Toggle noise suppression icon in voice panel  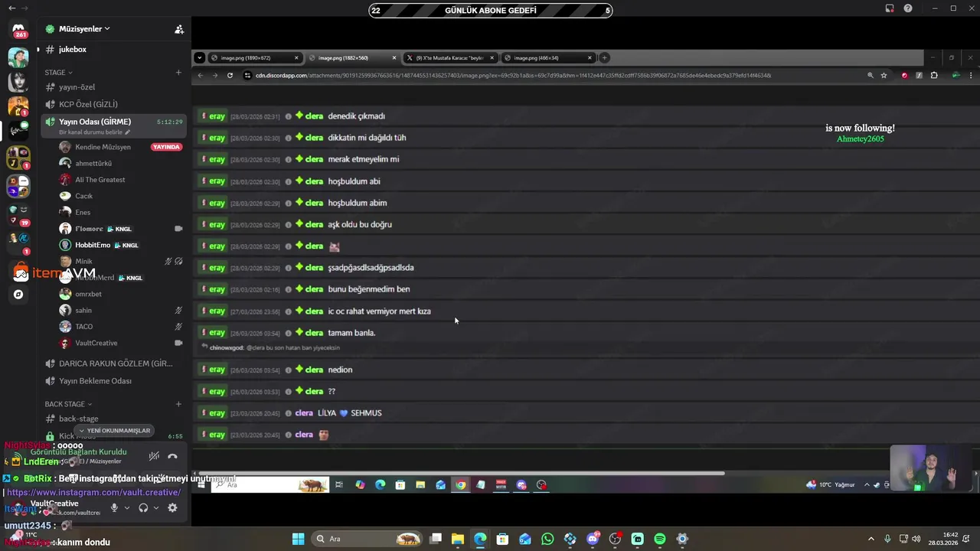tap(154, 456)
